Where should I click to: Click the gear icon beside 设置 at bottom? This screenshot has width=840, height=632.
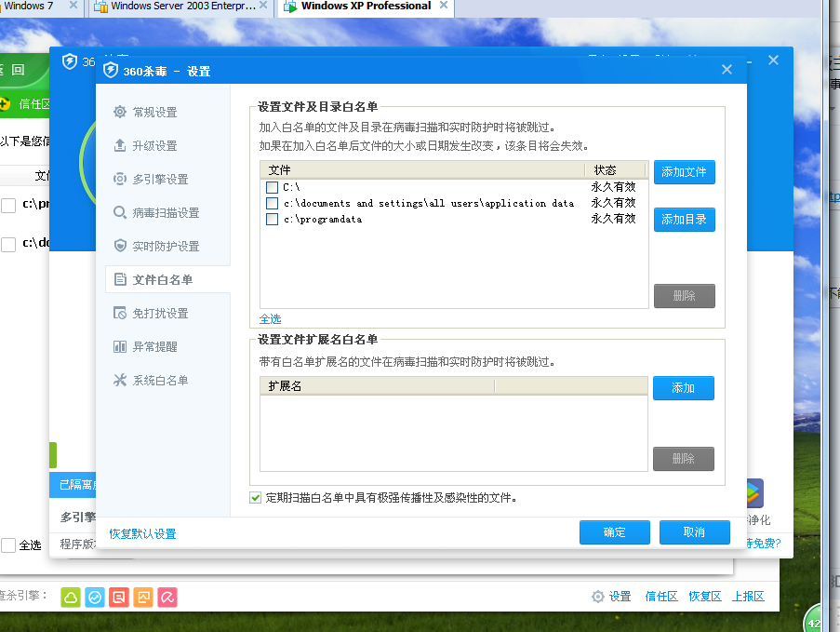[x=598, y=596]
